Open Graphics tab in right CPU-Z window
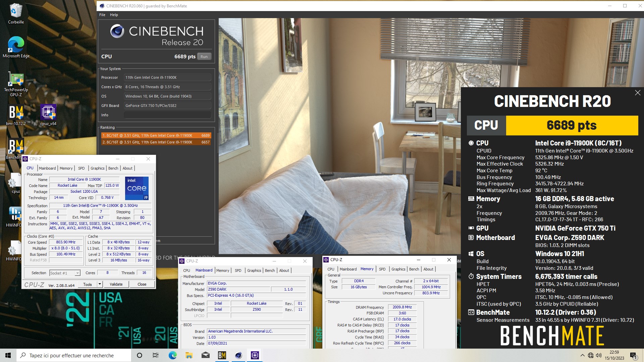Screen dimensions: 644x362 pos(398,269)
